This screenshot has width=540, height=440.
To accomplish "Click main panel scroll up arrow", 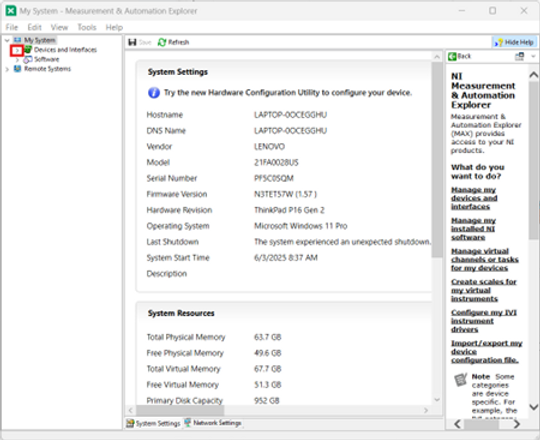I will pos(437,57).
